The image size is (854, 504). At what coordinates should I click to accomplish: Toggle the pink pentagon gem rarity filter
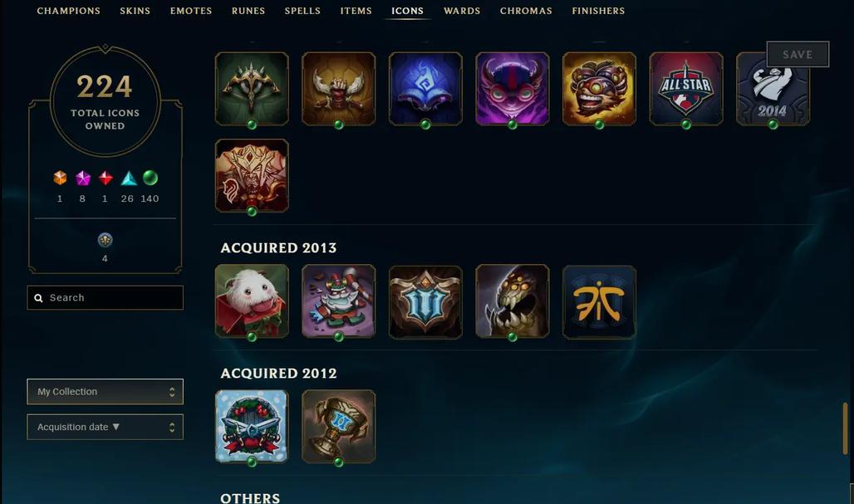point(83,178)
